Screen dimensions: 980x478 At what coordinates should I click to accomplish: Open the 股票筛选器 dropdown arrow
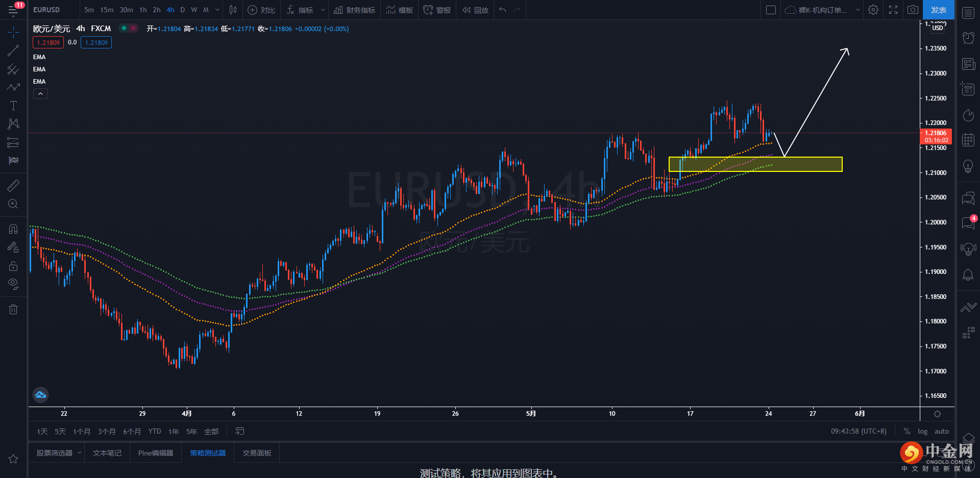coord(80,452)
